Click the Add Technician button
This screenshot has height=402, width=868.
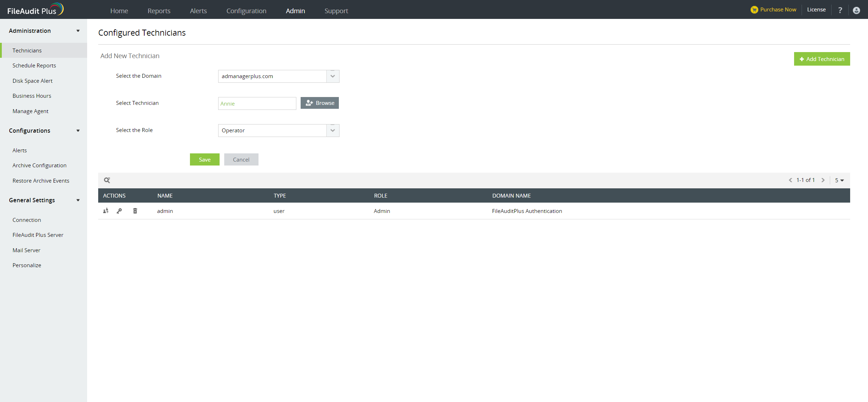[822, 59]
